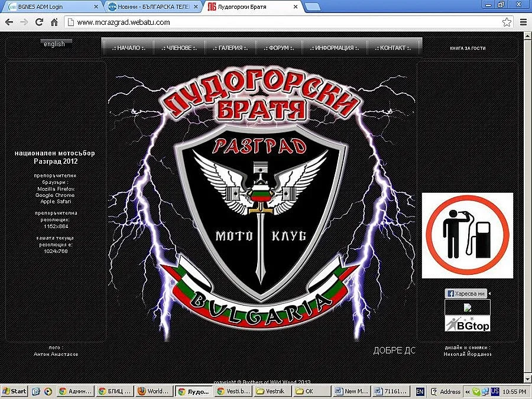Open the browser menu via hamburger icon
532x399 pixels.
523,21
